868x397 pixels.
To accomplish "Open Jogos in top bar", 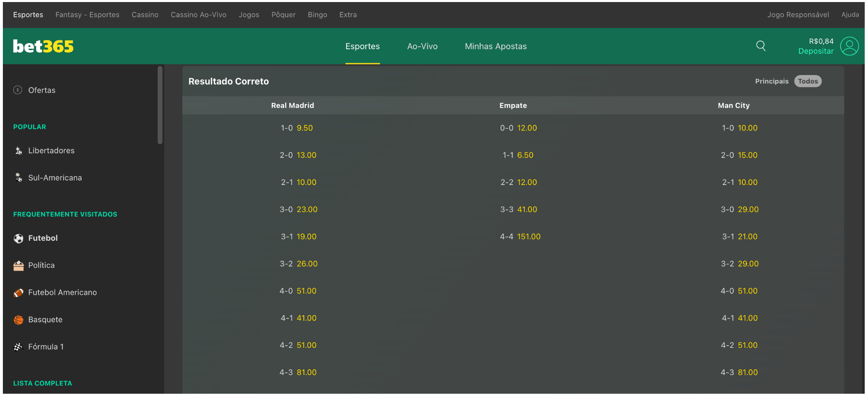I will point(249,15).
